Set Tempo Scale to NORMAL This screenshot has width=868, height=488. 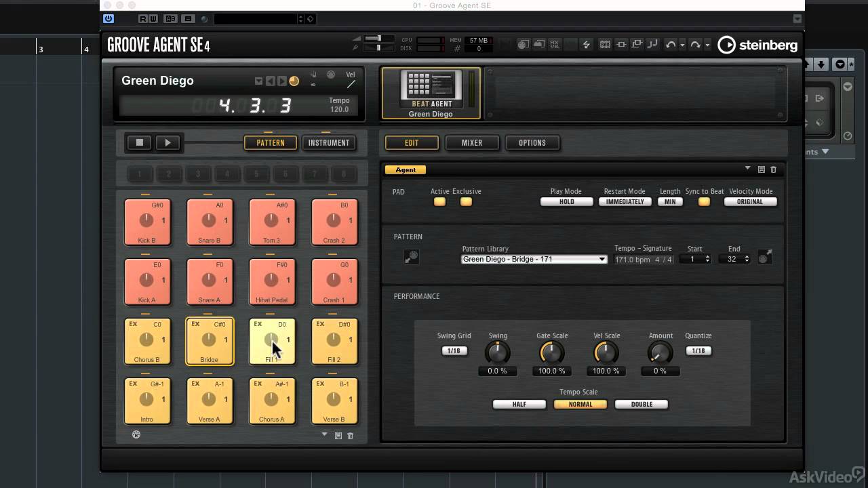point(580,405)
